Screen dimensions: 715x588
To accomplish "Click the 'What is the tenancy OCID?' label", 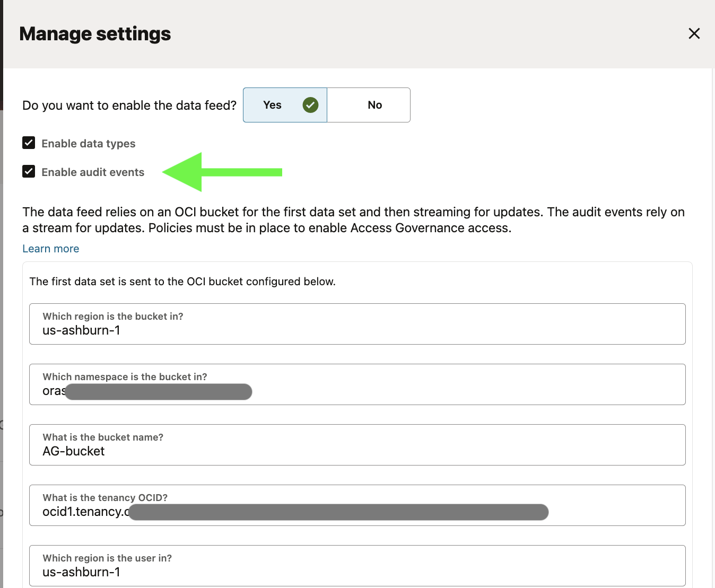I will (105, 498).
